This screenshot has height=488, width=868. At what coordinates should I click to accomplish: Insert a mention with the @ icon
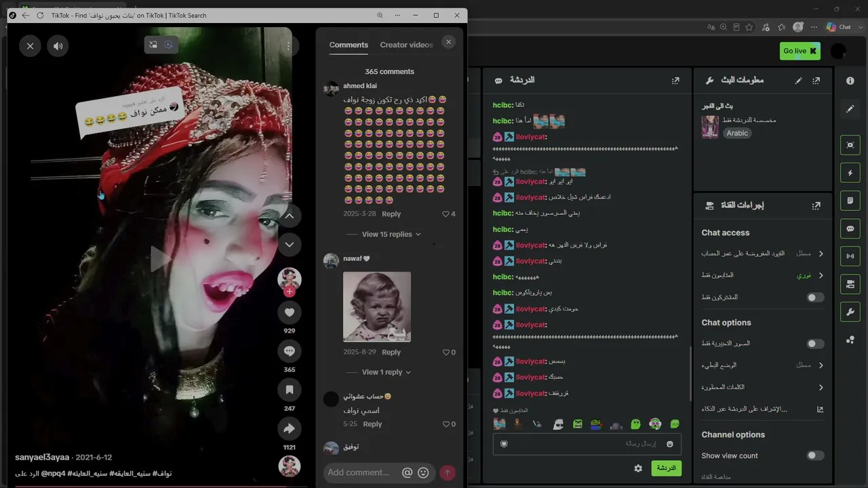pyautogui.click(x=407, y=473)
